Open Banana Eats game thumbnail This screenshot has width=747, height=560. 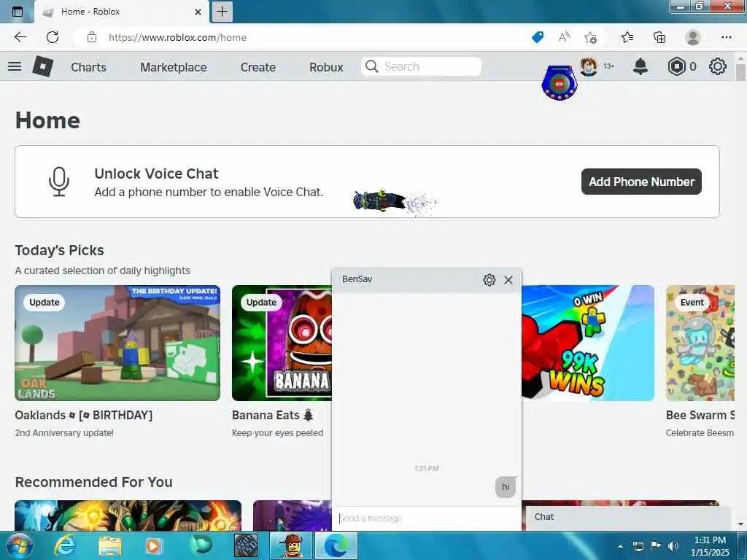[x=282, y=343]
